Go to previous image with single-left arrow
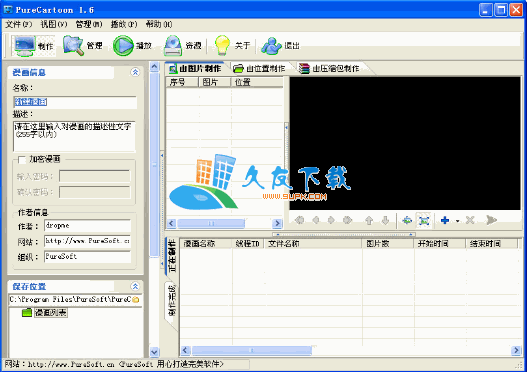The height and width of the screenshot is (372, 527). tap(316, 220)
